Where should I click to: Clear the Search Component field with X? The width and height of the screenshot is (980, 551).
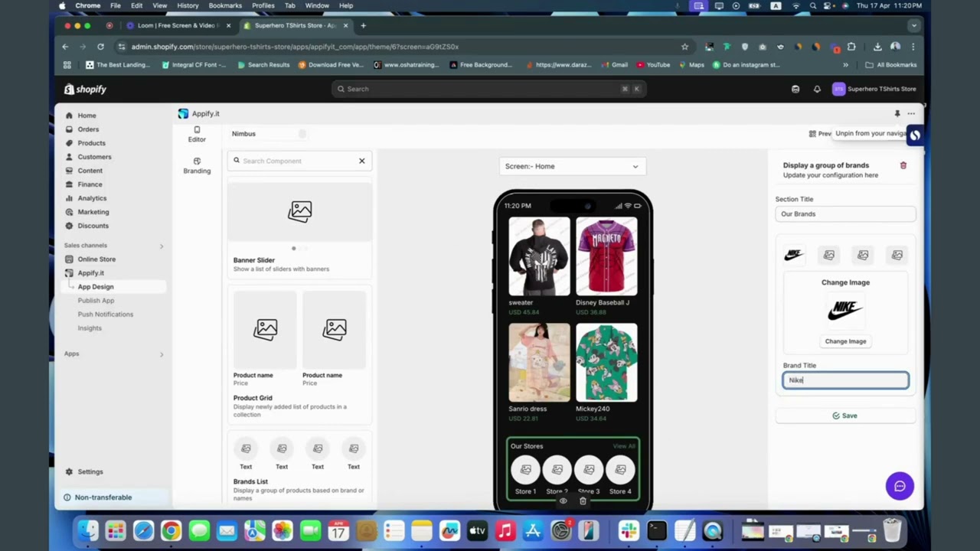click(362, 161)
